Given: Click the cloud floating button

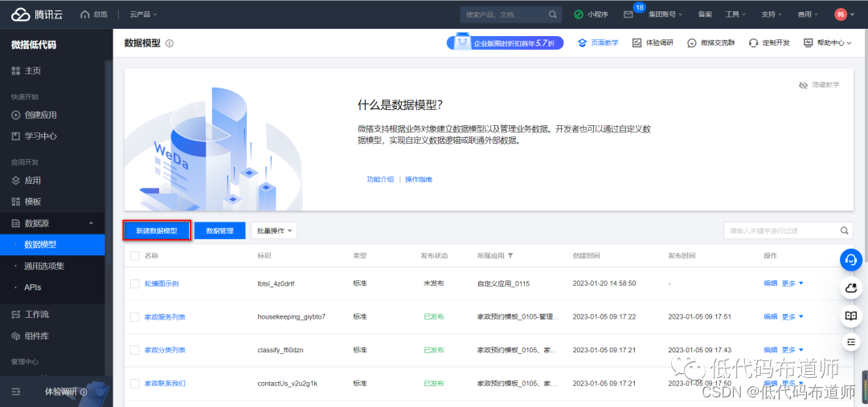Looking at the screenshot, I should (x=851, y=287).
